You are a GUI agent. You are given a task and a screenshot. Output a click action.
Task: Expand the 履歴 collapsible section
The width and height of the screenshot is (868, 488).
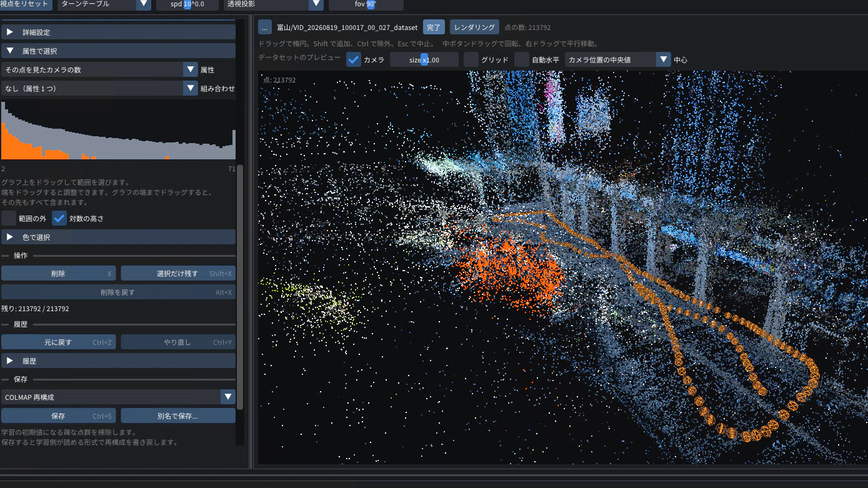(x=118, y=361)
